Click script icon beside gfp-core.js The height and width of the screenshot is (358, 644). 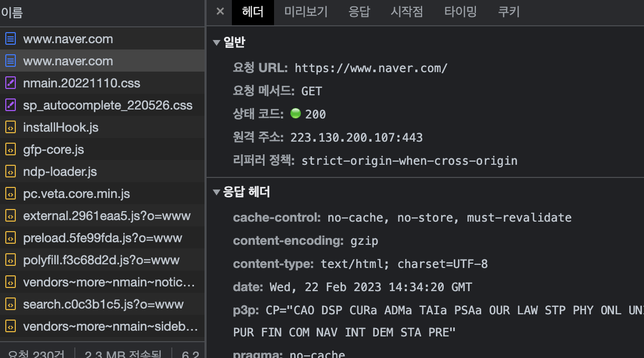tap(11, 150)
